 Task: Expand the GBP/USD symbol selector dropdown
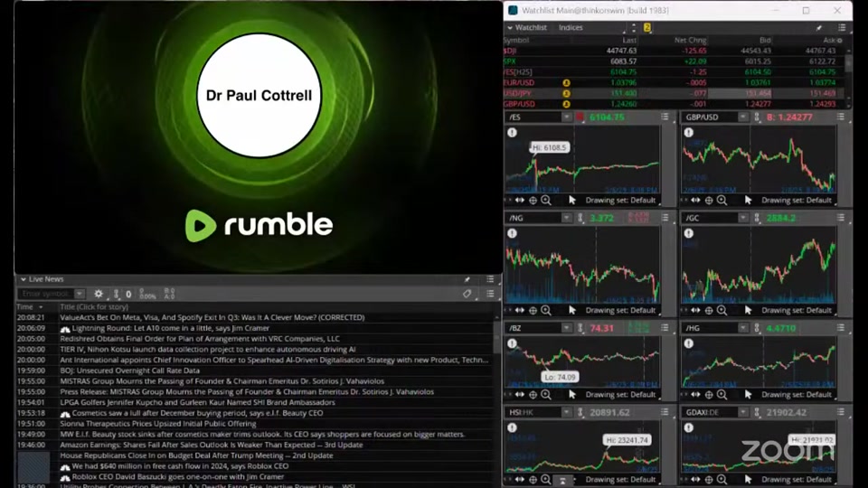pos(743,117)
